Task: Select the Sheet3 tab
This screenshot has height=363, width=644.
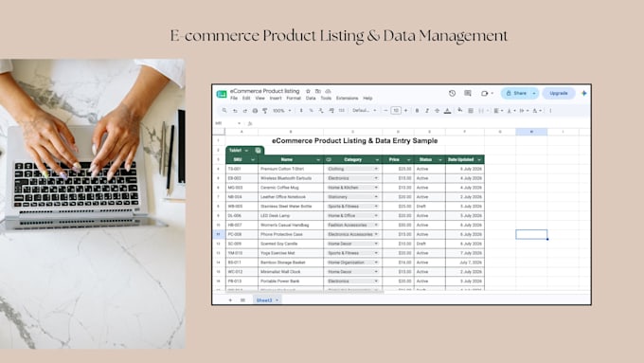Action: (266, 300)
